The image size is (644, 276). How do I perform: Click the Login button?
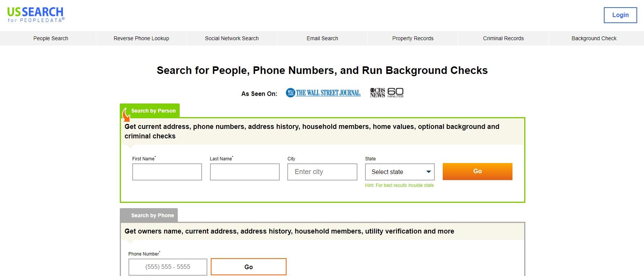[620, 15]
